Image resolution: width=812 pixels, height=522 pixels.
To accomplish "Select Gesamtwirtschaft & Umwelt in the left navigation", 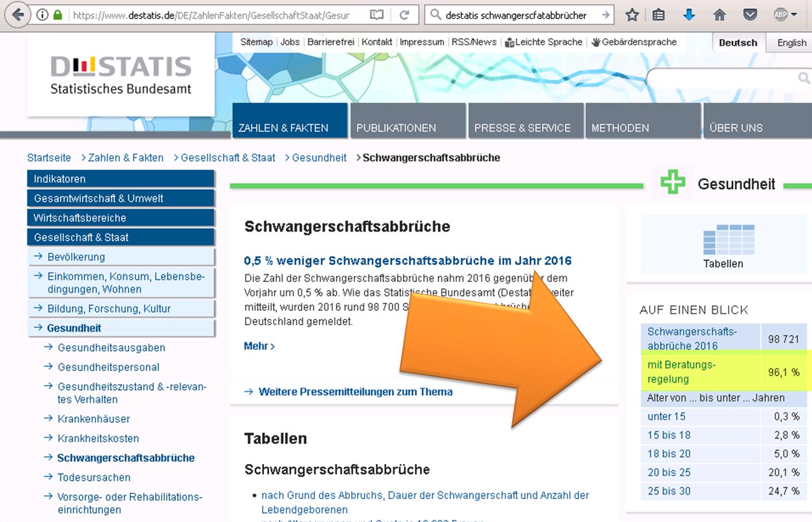I will coord(121,199).
